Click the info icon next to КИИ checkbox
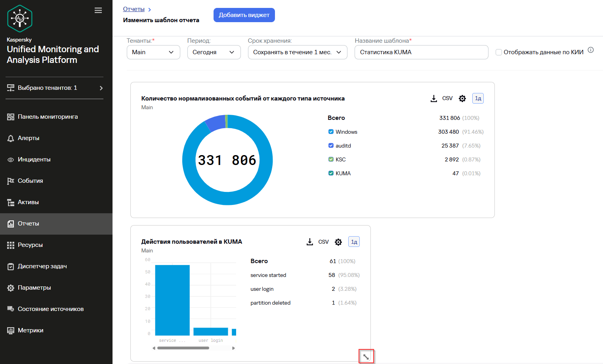The image size is (603, 364). point(591,50)
